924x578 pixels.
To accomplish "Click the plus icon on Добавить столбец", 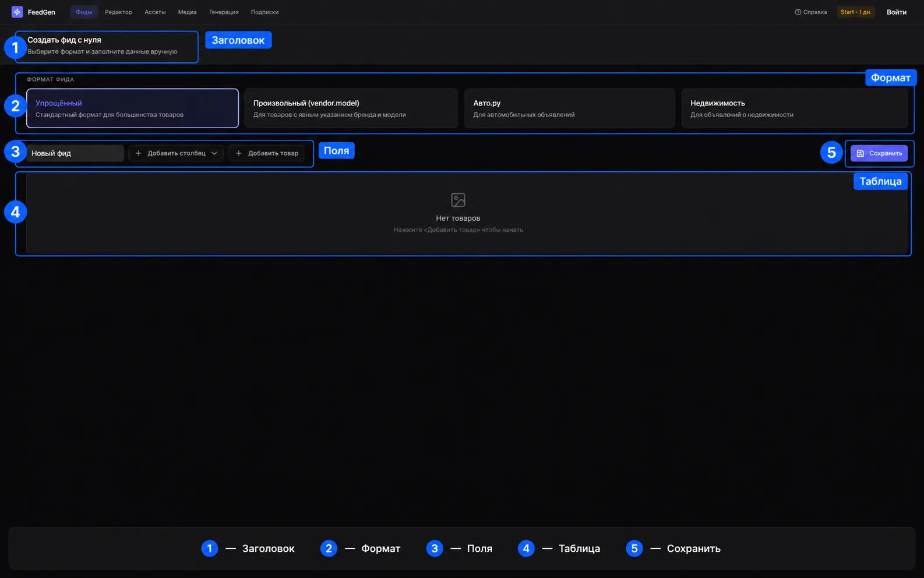I will [x=138, y=153].
